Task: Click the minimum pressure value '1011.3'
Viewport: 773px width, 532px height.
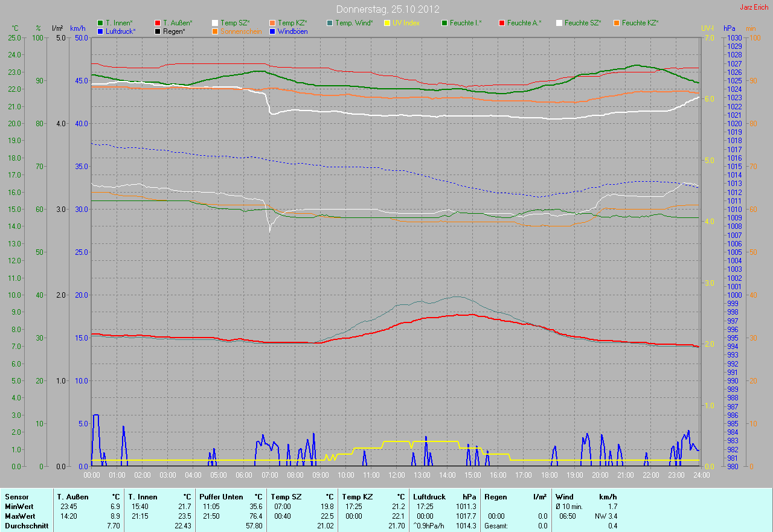Action: click(x=466, y=507)
